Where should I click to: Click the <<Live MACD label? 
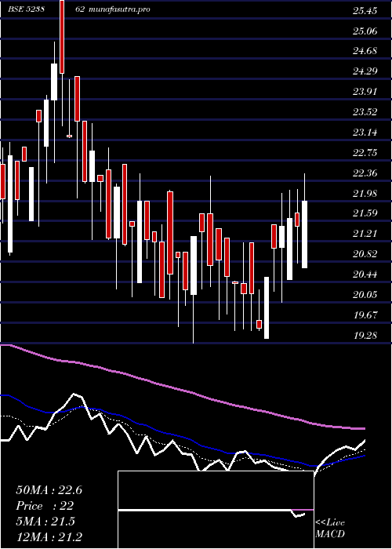tap(330, 529)
